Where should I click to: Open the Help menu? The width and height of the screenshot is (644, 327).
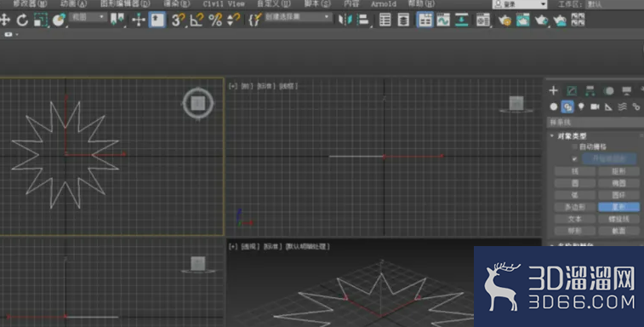[421, 3]
